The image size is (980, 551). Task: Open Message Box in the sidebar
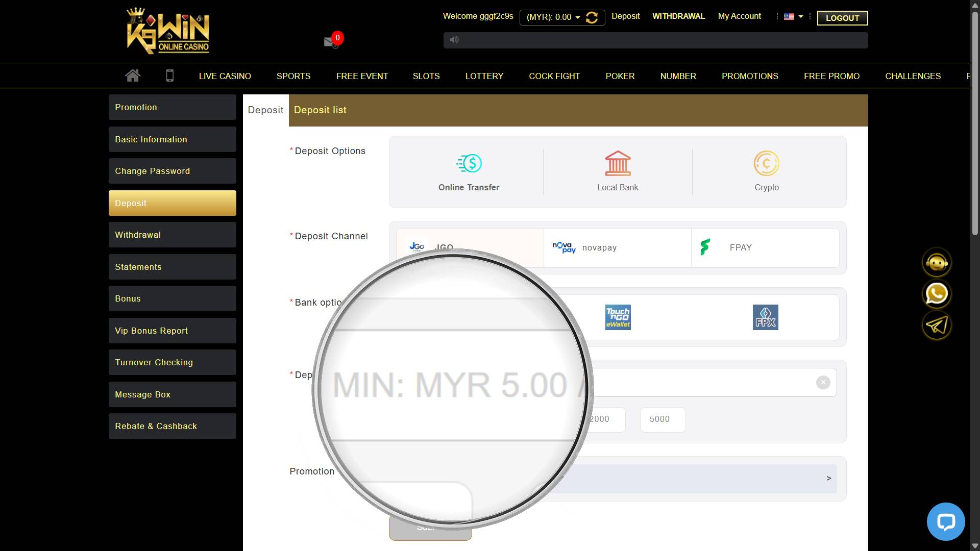click(x=173, y=394)
